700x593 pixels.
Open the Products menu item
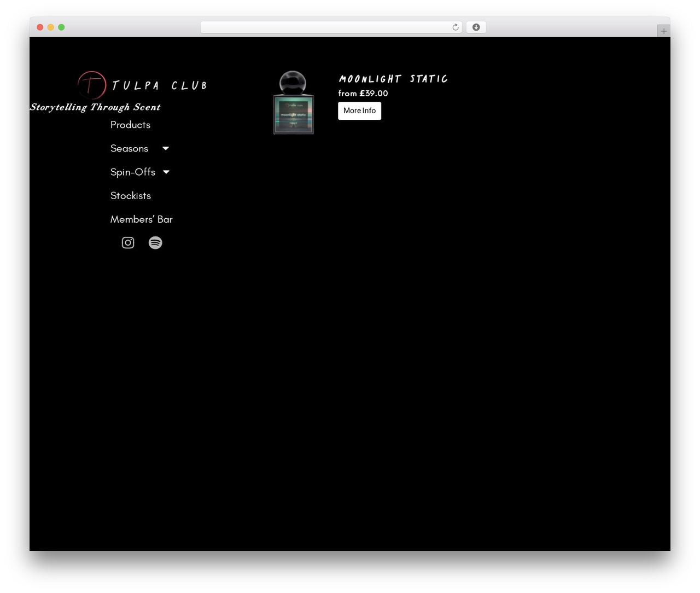point(130,125)
